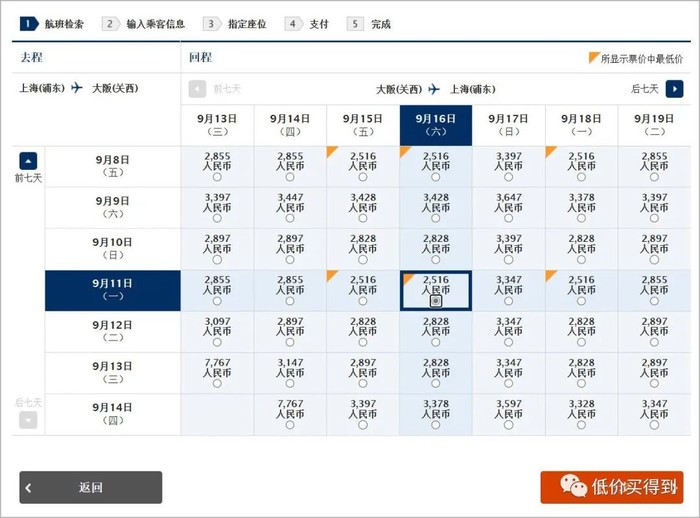This screenshot has width=700, height=518.
Task: Choose 3,328 fare for 9月14日 and 9月18日
Action: 581,425
